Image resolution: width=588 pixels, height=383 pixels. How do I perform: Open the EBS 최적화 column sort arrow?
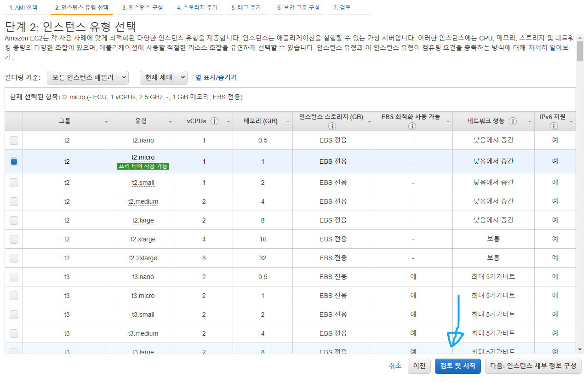pyautogui.click(x=448, y=122)
